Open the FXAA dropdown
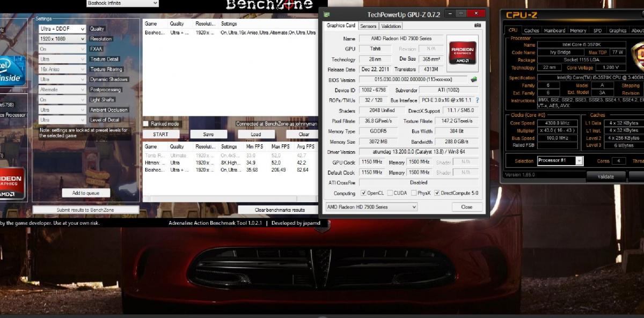 (x=62, y=49)
